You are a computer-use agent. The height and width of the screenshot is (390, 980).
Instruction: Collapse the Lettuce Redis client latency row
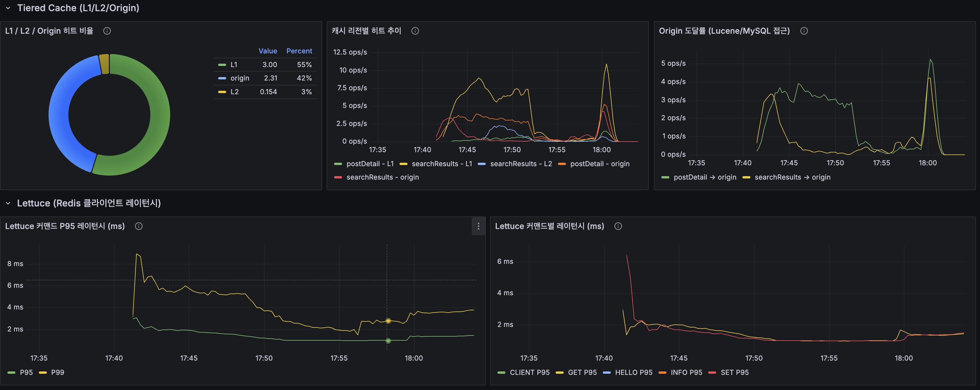coord(8,203)
